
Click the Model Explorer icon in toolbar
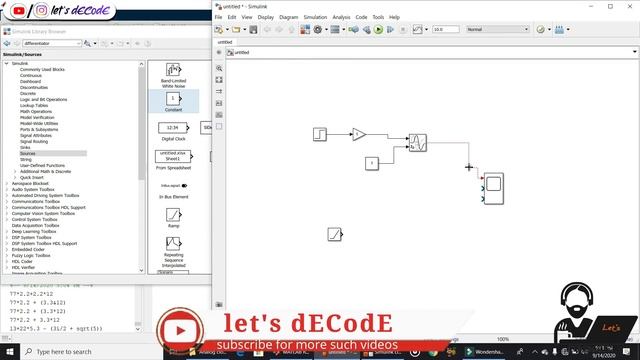(335, 29)
